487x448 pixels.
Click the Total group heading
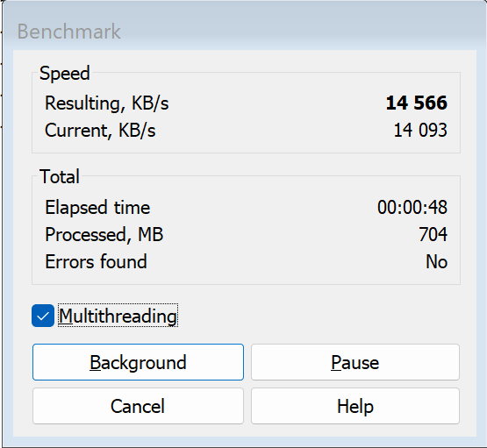coord(60,177)
